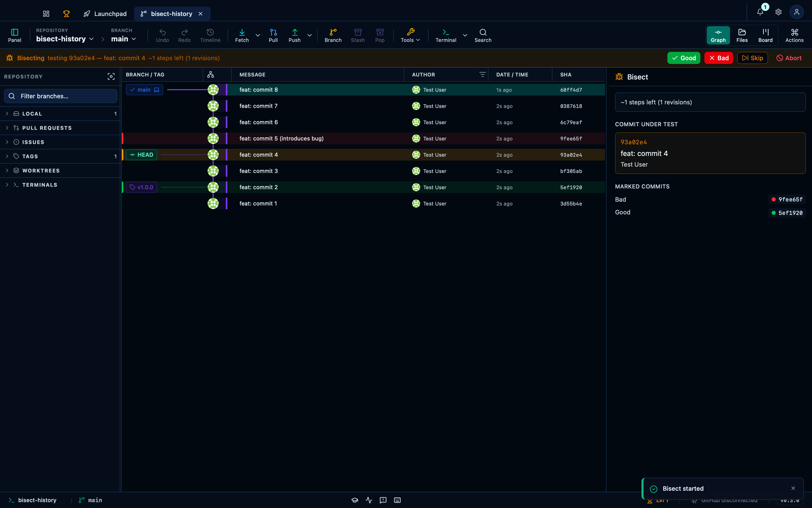Expand the TAGS section
Image resolution: width=812 pixels, height=508 pixels.
pyautogui.click(x=60, y=156)
